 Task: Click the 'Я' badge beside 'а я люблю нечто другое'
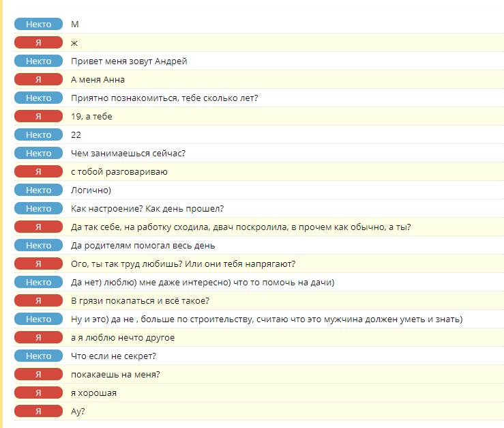pos(39,338)
